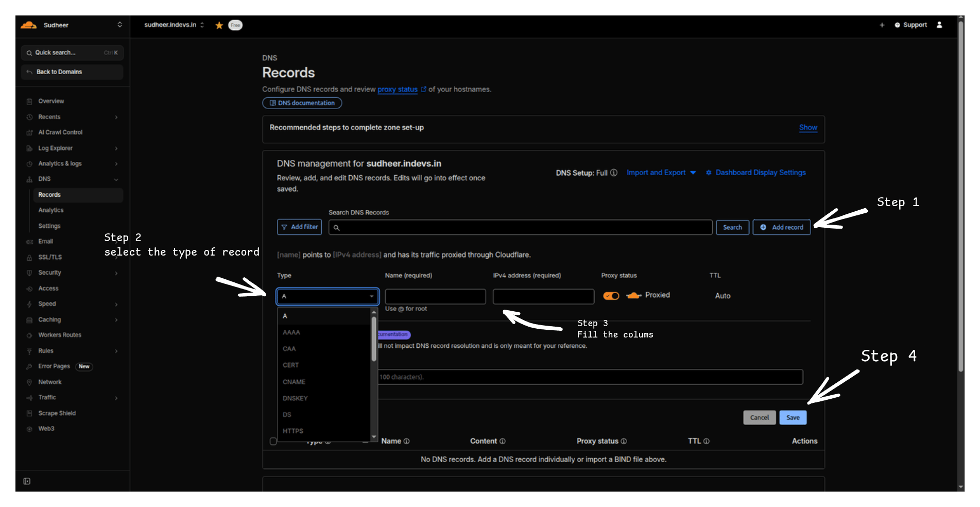The image size is (980, 507).
Task: Click the Recents clock icon
Action: (29, 117)
